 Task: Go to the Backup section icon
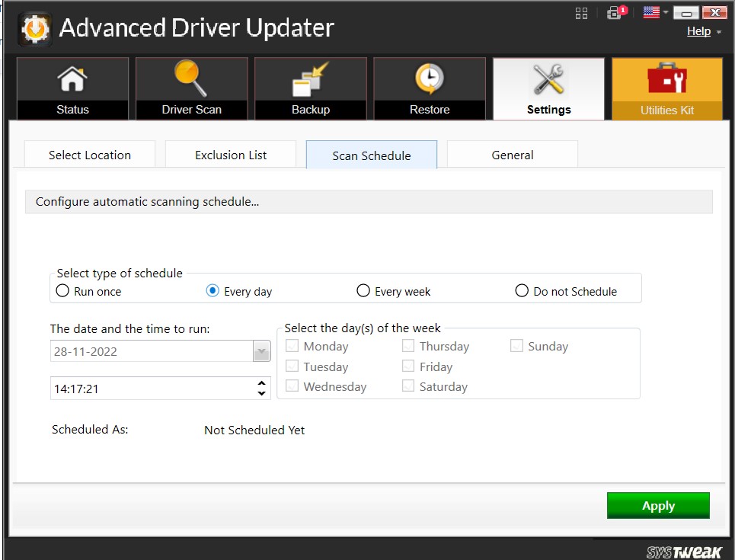coord(311,79)
